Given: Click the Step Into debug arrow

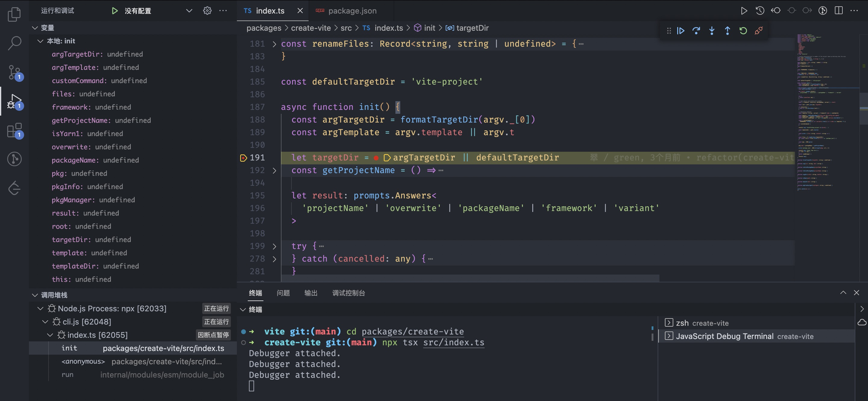Looking at the screenshot, I should pyautogui.click(x=712, y=31).
